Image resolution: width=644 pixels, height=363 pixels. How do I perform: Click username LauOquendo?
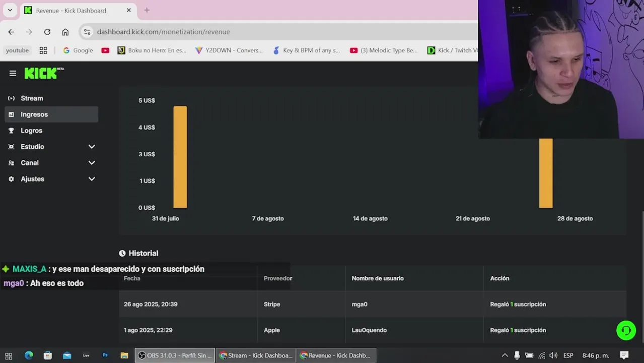coord(369,330)
